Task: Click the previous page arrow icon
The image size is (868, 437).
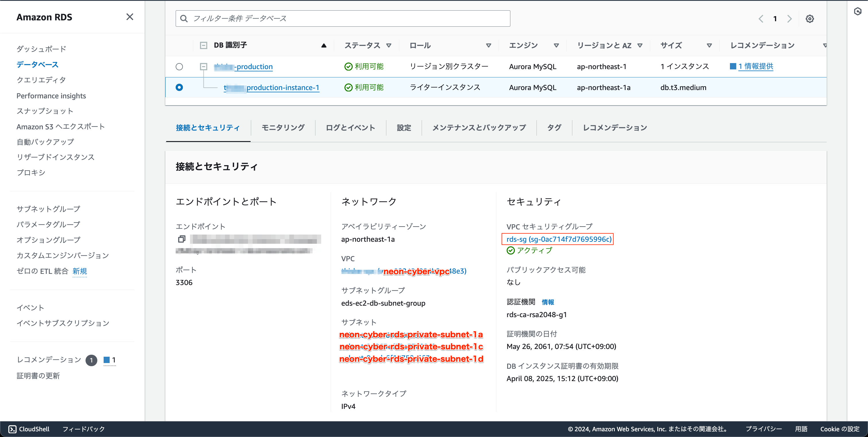Action: [x=761, y=19]
